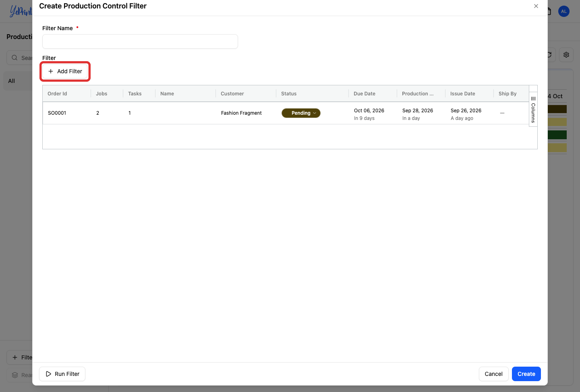The width and height of the screenshot is (580, 392).
Task: Expand the Columns side panel
Action: [533, 109]
